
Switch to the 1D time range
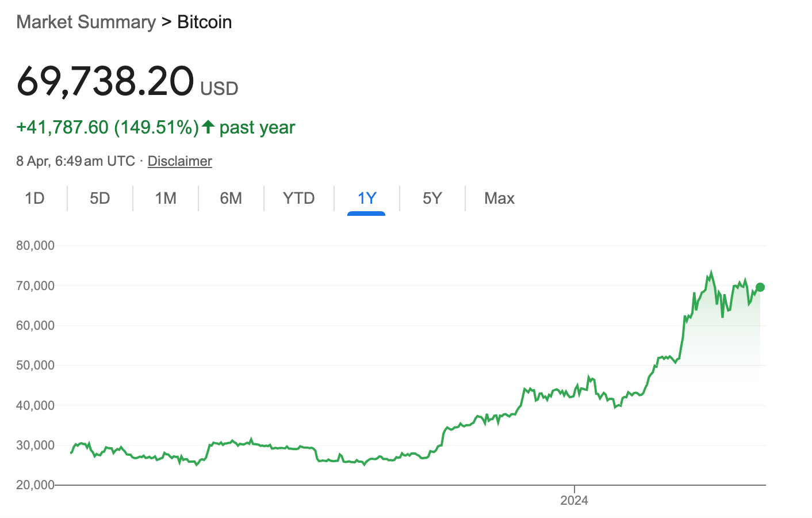tap(35, 199)
